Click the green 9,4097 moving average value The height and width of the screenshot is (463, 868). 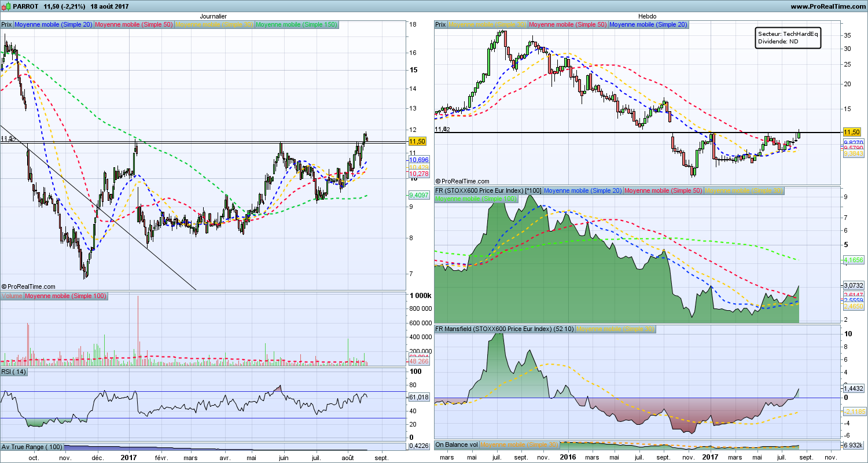click(418, 196)
